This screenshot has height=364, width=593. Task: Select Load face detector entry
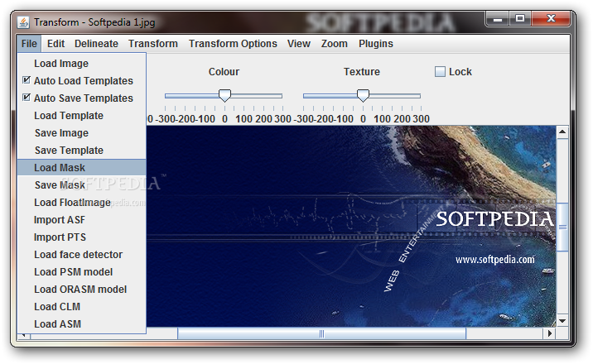click(x=82, y=255)
